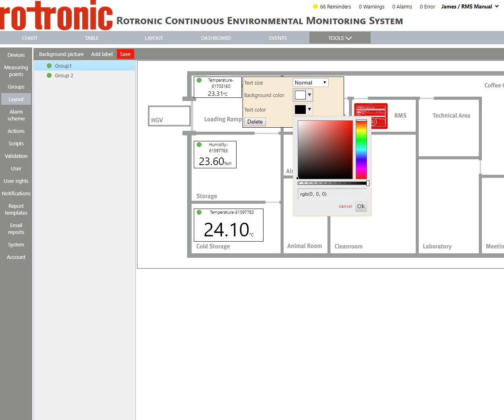Open James / RMS Manual user menu
504x420 pixels.
tap(470, 6)
